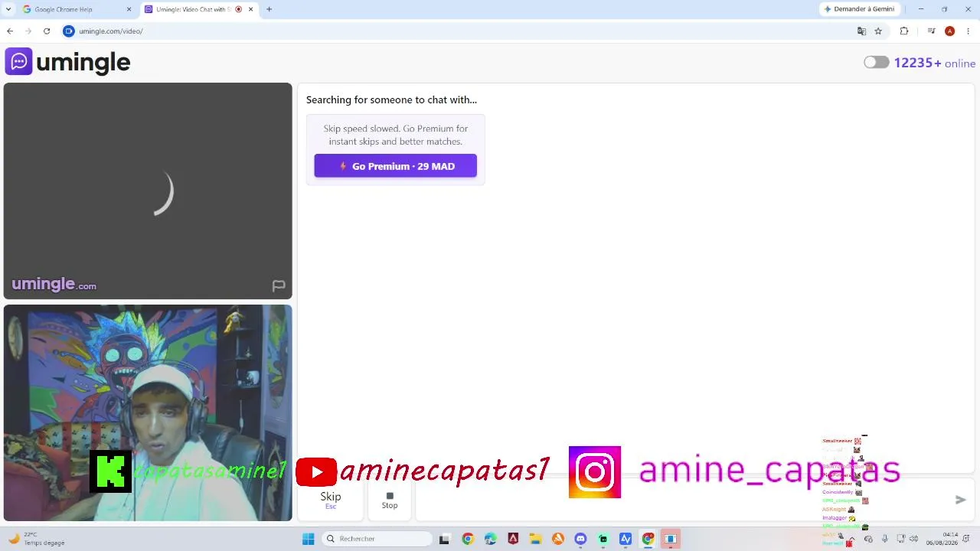Click the restore-down window button in Chrome
980x551 pixels.
[944, 9]
